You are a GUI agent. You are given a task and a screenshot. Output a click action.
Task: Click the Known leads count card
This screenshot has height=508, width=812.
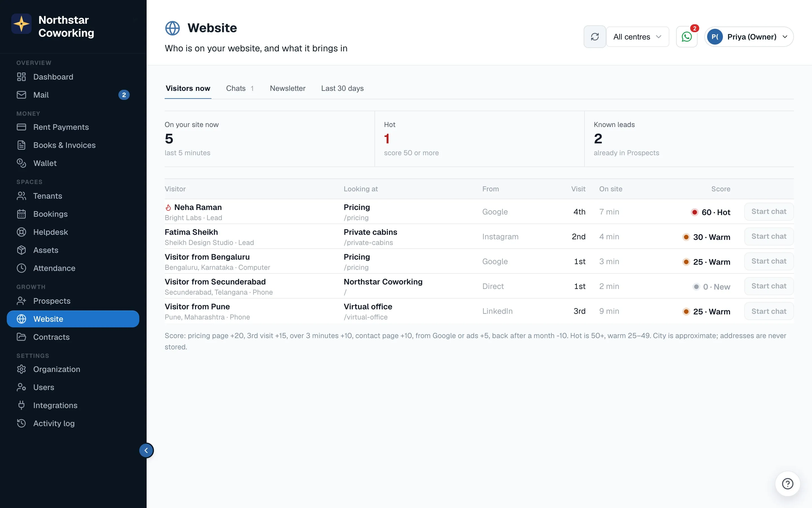pos(689,139)
